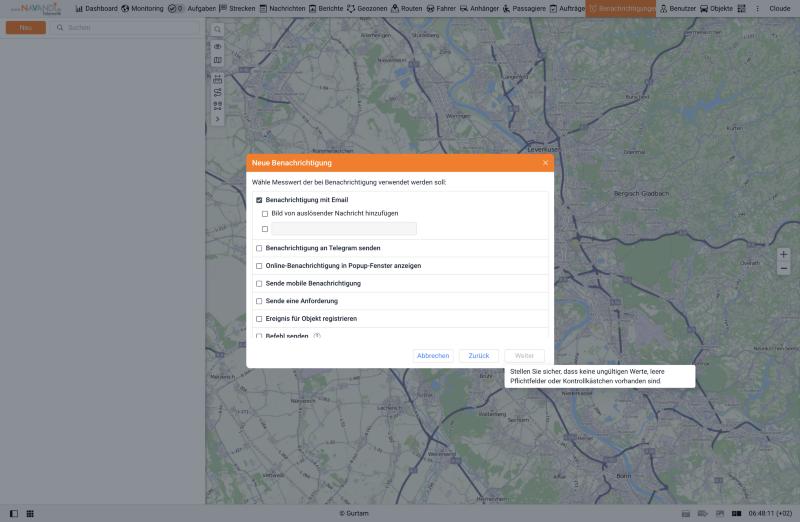Click the address tool icon on map toolbar
The image size is (800, 522).
pyautogui.click(x=217, y=106)
